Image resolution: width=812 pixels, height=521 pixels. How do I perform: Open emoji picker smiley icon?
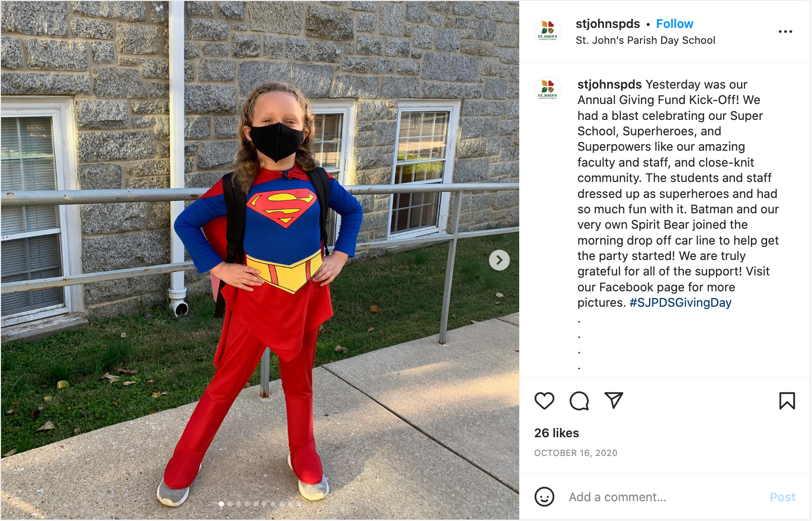(x=544, y=497)
